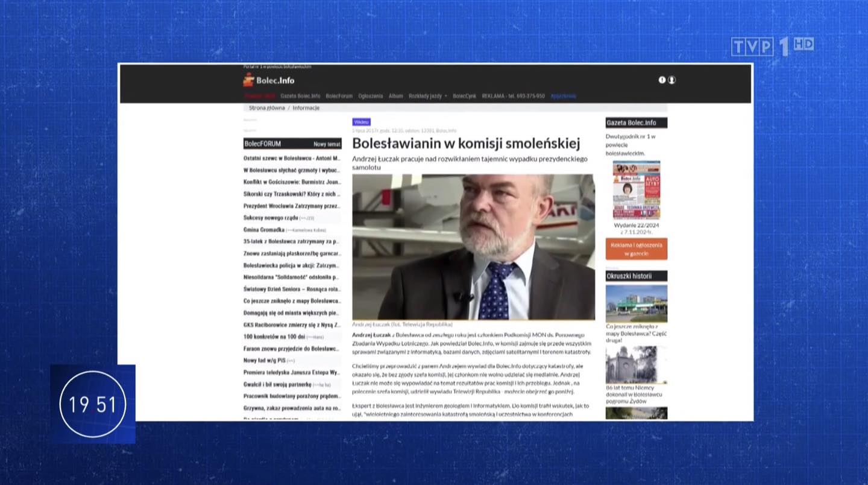Open topic 'Konflikt w Gościszowie: Burmistrz'
Screen dimensions: 868x485
pyautogui.click(x=292, y=182)
